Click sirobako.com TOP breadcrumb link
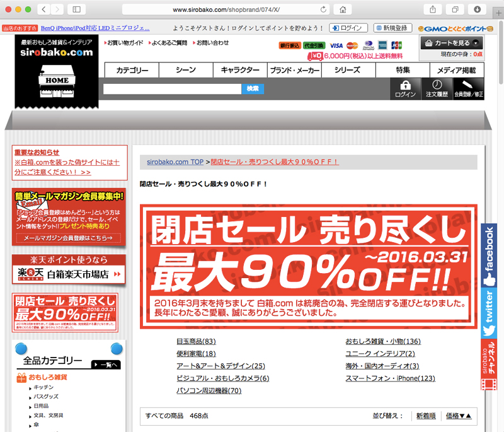This screenshot has height=432, width=504. [x=175, y=162]
